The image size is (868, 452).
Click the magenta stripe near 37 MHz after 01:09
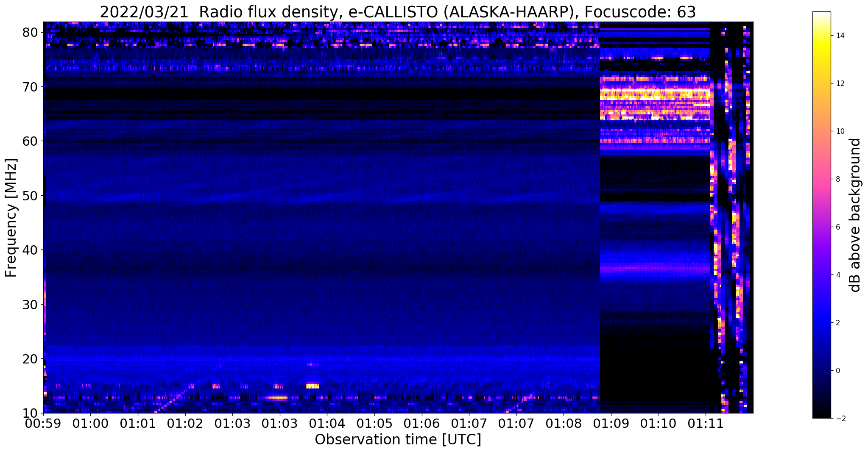pos(655,268)
